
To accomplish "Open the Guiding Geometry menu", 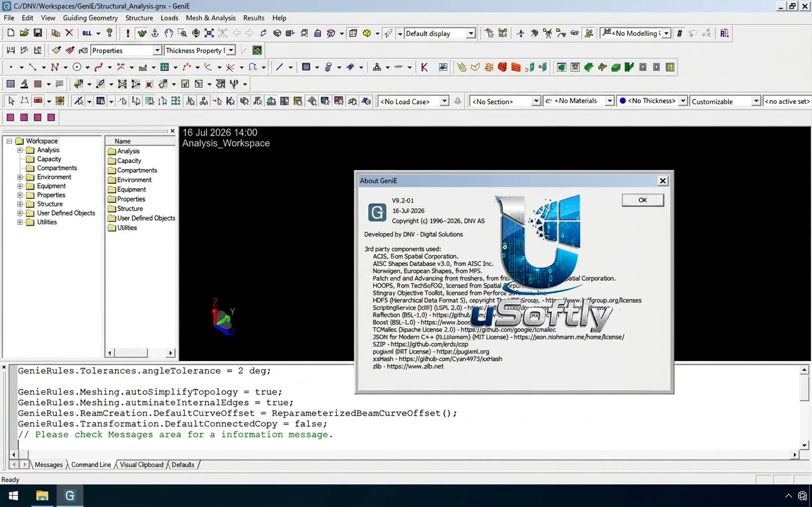I will (90, 18).
